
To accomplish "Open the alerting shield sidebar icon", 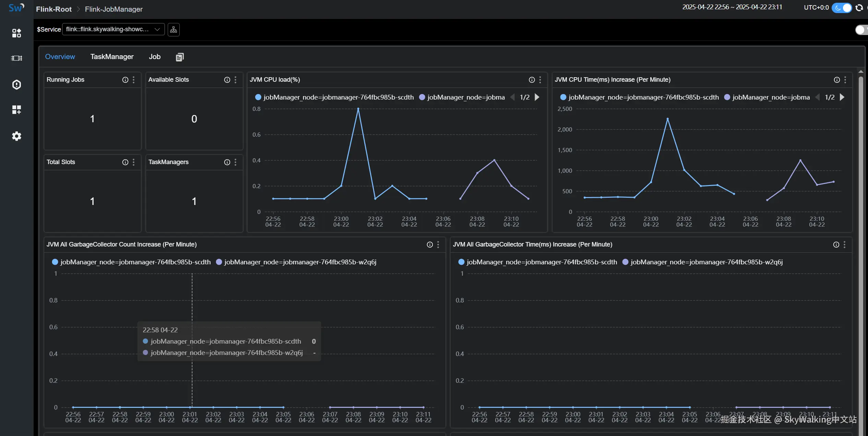I will [16, 84].
